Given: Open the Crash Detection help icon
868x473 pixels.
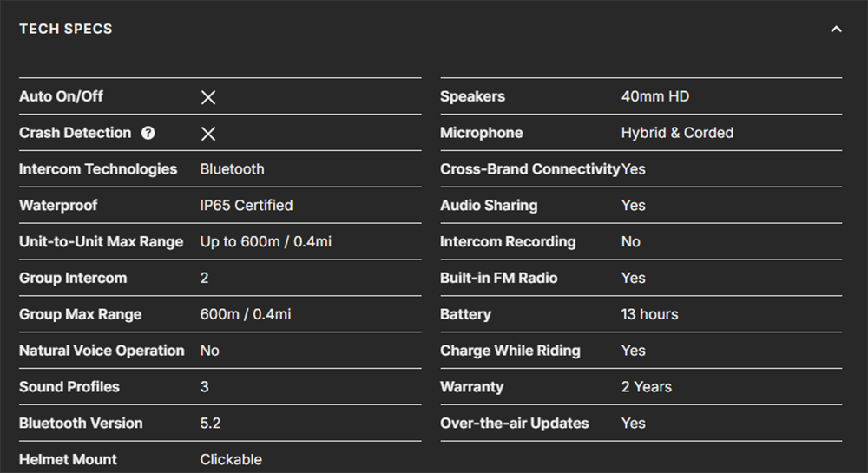Looking at the screenshot, I should [148, 133].
